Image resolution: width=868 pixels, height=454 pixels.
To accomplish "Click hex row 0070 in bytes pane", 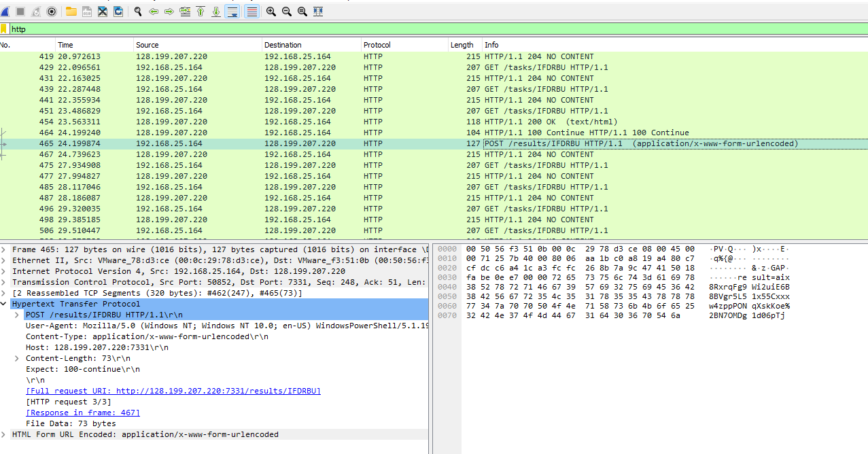I will point(570,315).
